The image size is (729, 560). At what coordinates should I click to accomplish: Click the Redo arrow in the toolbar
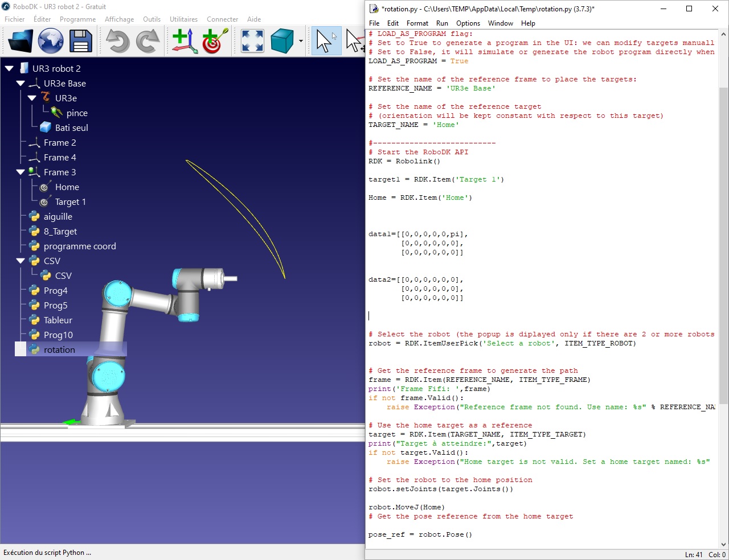(x=148, y=41)
